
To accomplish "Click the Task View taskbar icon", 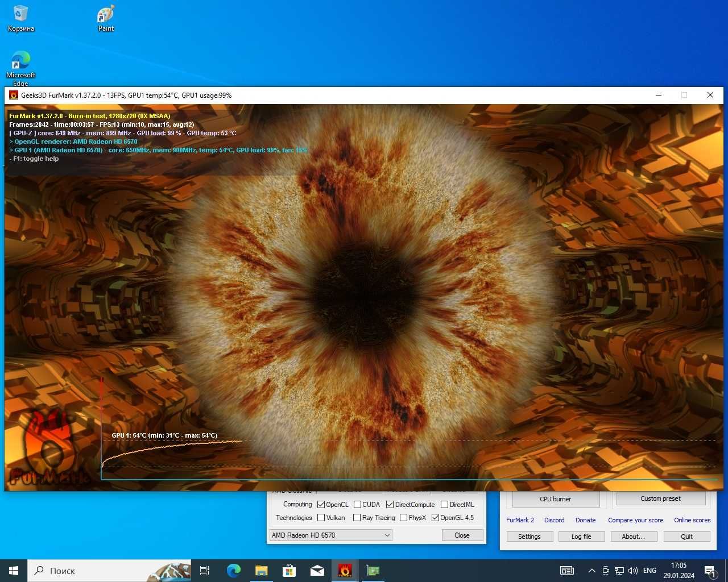I will click(205, 571).
